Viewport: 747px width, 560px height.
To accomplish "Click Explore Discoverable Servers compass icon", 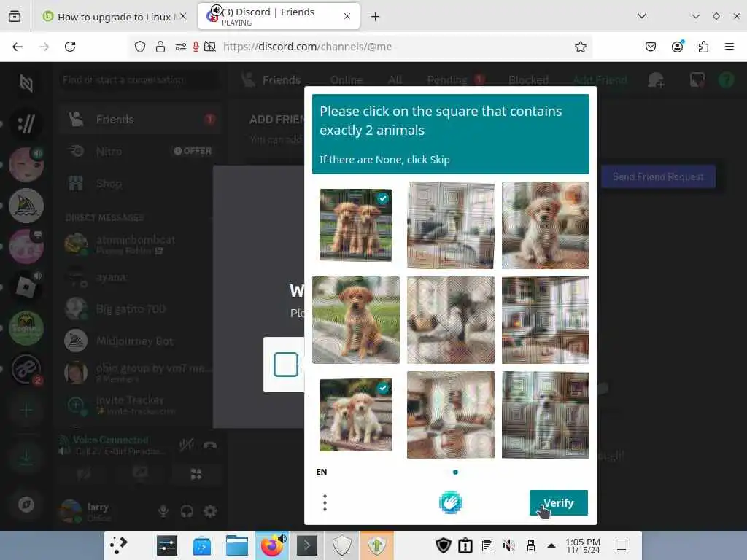I will click(x=26, y=504).
